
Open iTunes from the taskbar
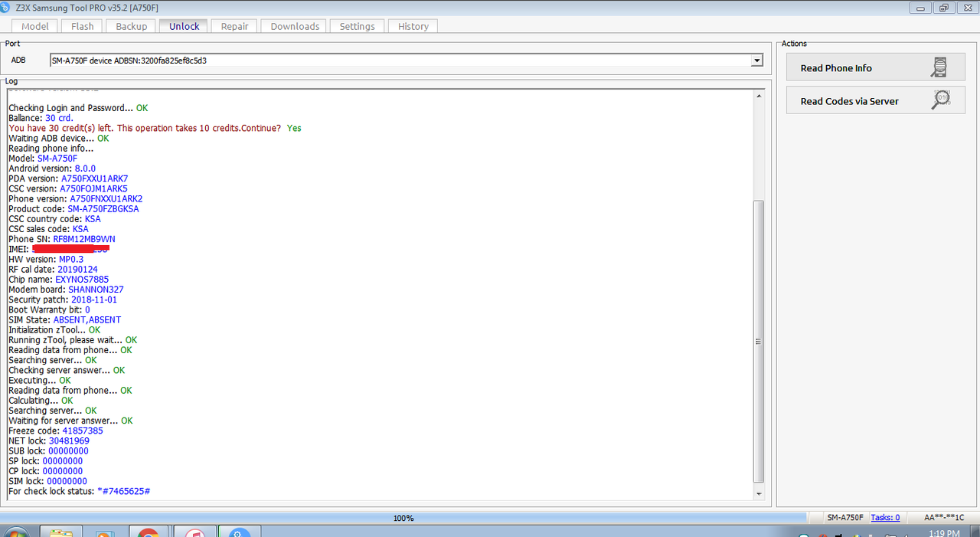click(194, 532)
